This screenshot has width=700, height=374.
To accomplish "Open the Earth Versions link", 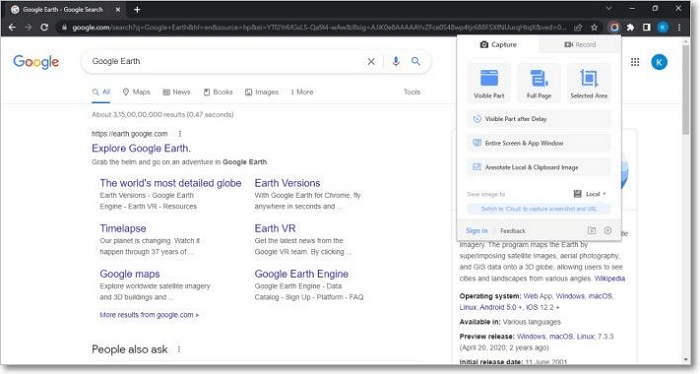I will [x=287, y=183].
